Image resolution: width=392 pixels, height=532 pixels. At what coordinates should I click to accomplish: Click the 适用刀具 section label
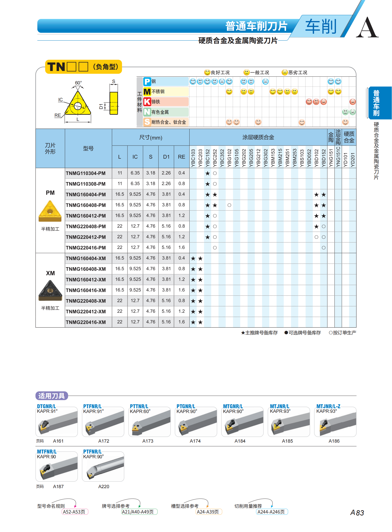pyautogui.click(x=52, y=396)
